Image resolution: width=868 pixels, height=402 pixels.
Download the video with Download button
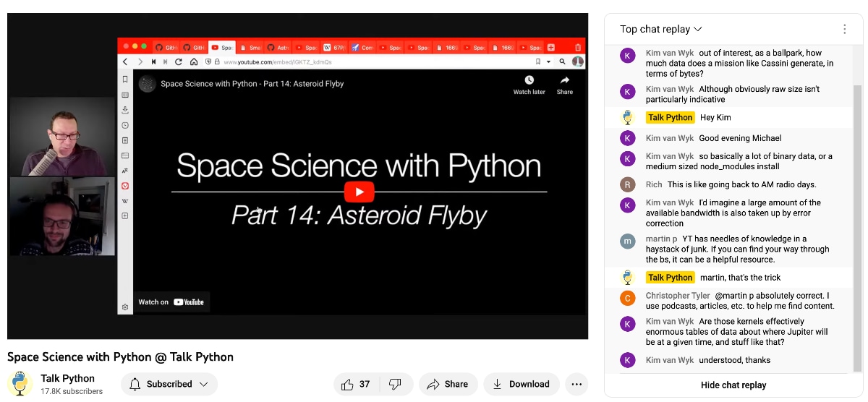(x=521, y=384)
